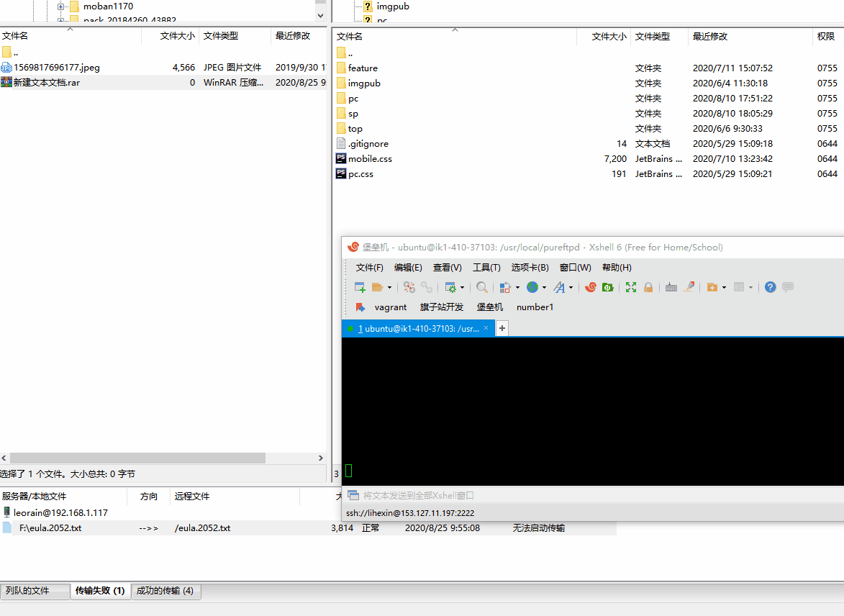This screenshot has height=616, width=844.
Task: Sort remote files by 权限 column header
Action: (827, 37)
